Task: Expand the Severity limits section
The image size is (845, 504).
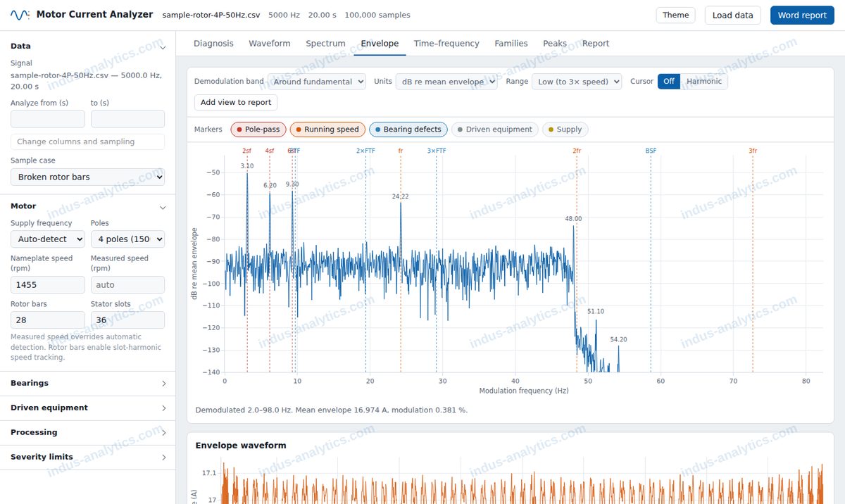Action: pyautogui.click(x=88, y=458)
